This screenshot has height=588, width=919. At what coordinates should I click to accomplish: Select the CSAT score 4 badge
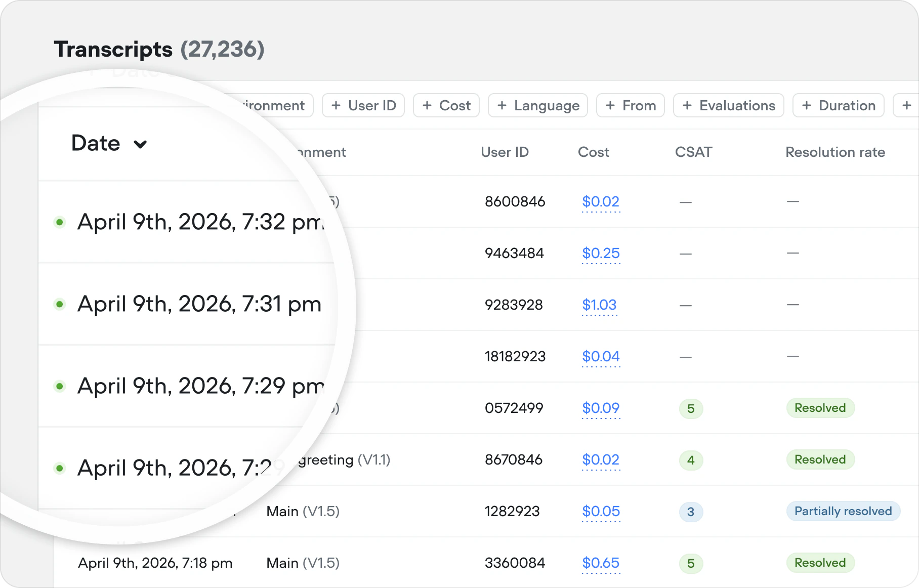tap(691, 460)
